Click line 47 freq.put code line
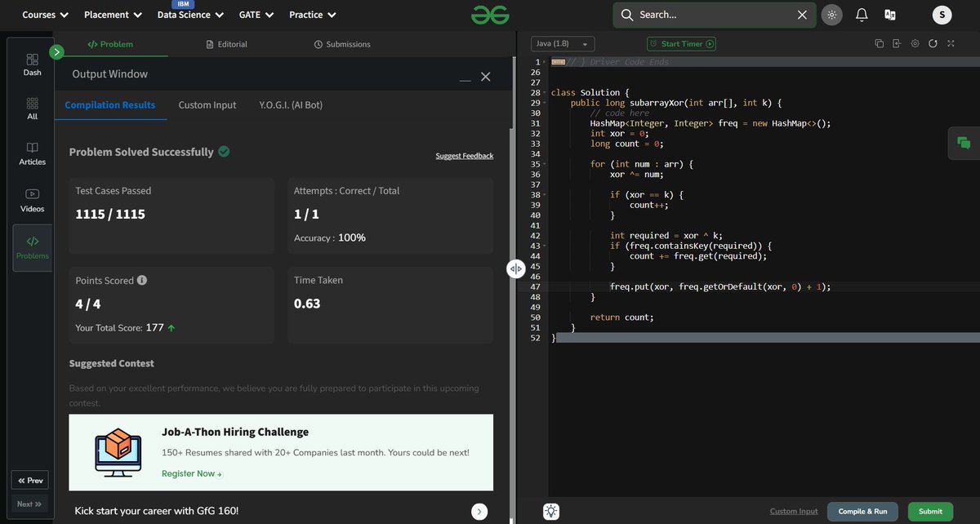Image resolution: width=980 pixels, height=524 pixels. click(719, 287)
